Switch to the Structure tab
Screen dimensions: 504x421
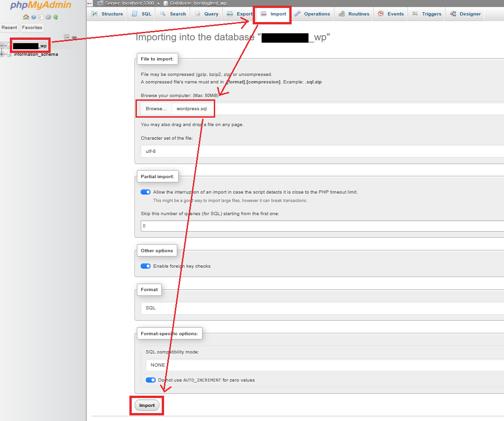[107, 14]
